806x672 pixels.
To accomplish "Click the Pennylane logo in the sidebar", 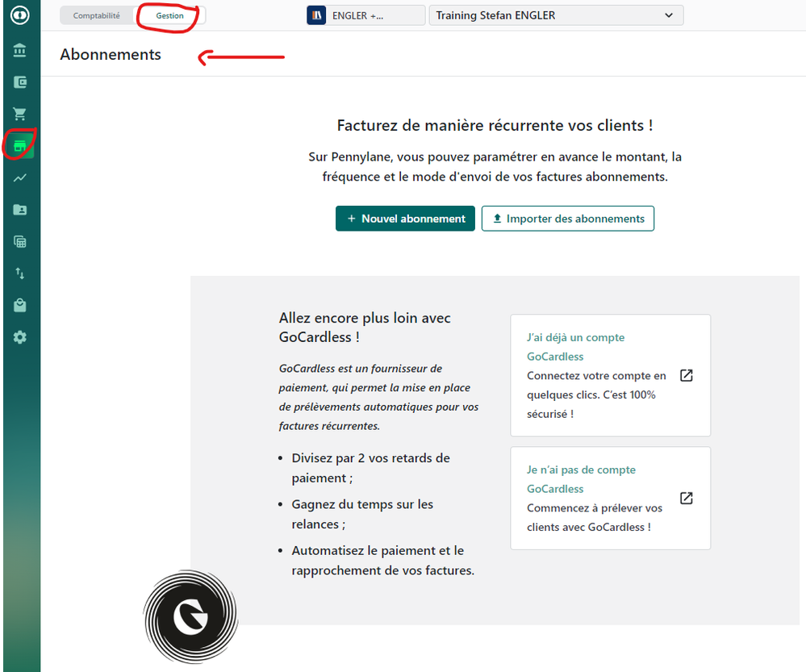I will 19,16.
